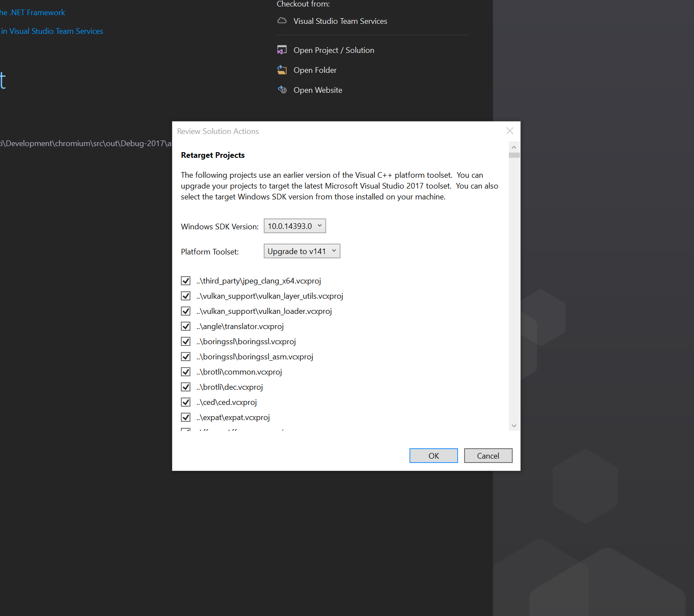Toggle vulkan_loader.vcxproj checkbox
The width and height of the screenshot is (694, 616).
coord(186,311)
